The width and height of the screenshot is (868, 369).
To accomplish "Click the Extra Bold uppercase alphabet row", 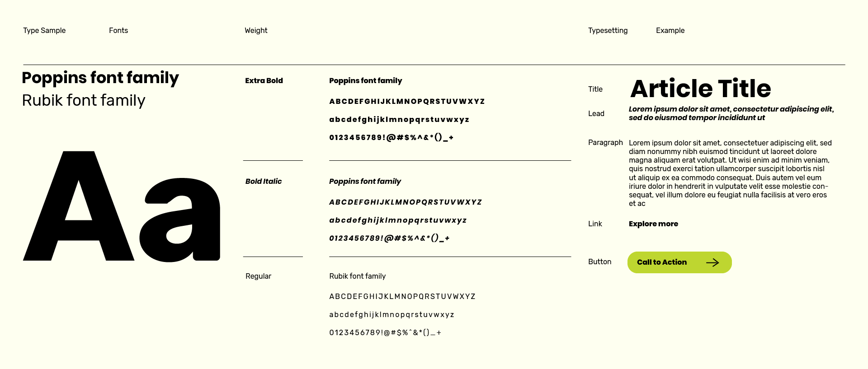I will [407, 102].
